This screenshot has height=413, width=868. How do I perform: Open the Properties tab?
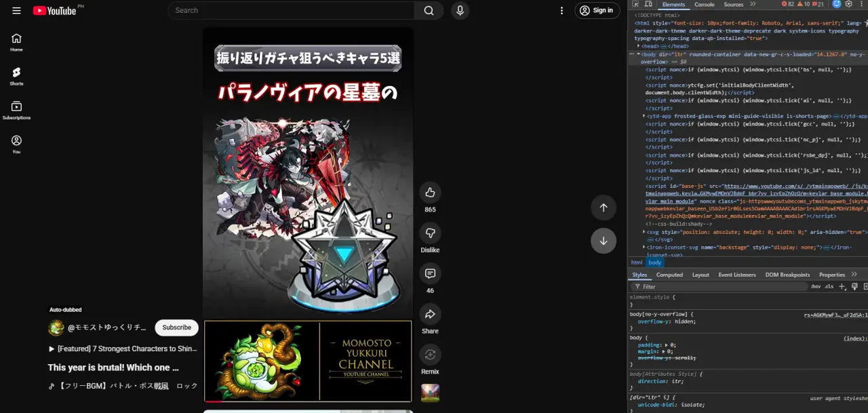[832, 275]
